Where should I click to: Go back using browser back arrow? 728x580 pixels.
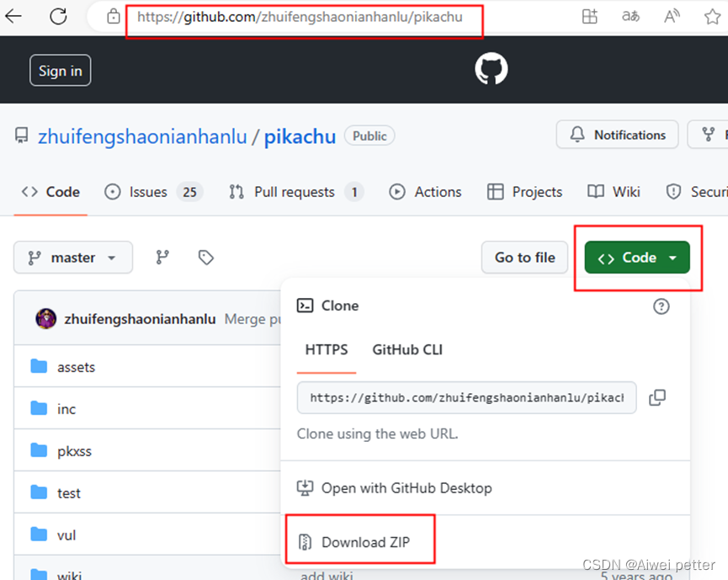tap(13, 16)
